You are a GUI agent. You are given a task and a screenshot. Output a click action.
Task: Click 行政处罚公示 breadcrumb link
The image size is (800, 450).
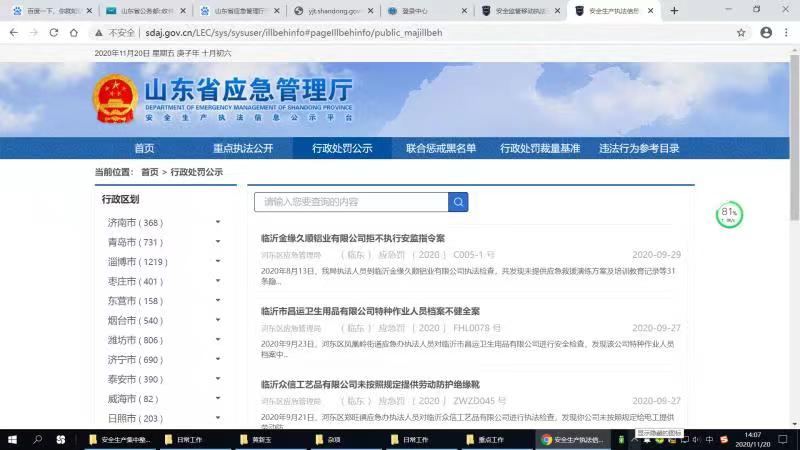tap(196, 172)
